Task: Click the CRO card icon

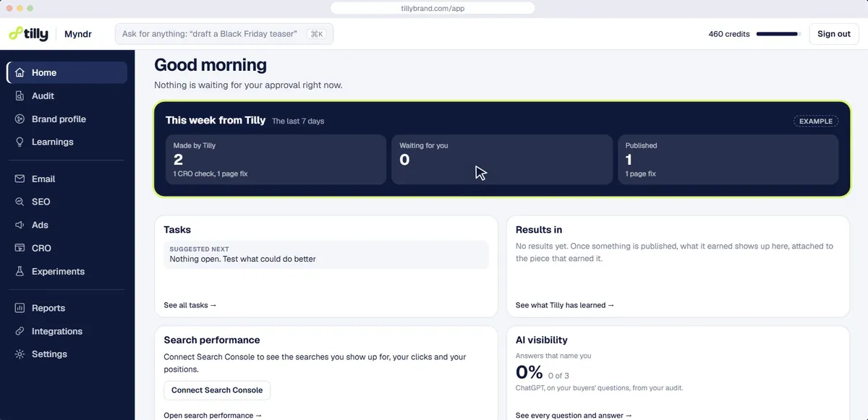Action: [20, 248]
